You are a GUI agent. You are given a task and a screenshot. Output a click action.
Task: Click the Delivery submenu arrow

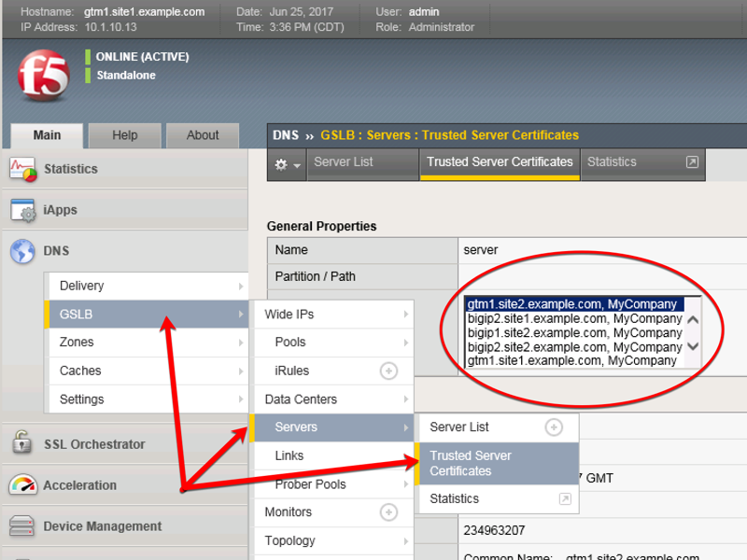click(x=241, y=287)
